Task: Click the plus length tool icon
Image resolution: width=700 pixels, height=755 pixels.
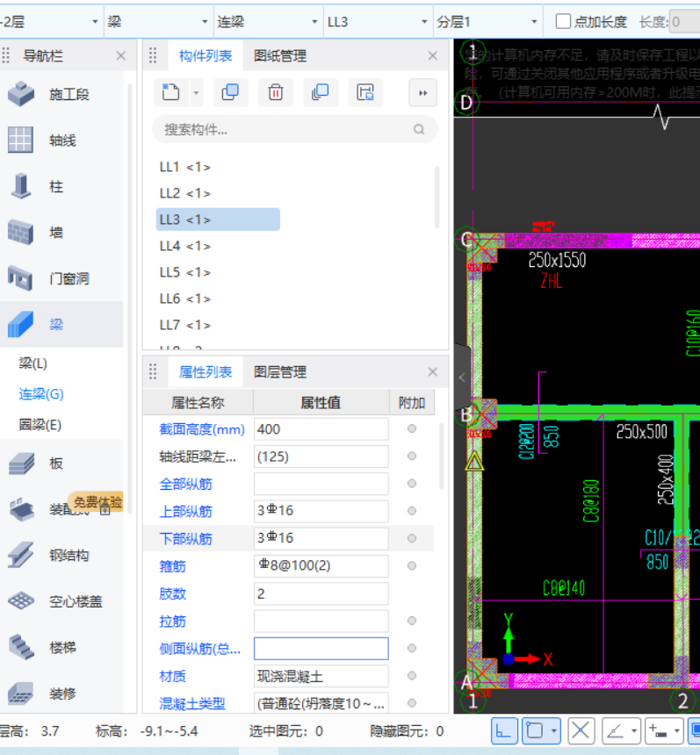Action: [658, 731]
